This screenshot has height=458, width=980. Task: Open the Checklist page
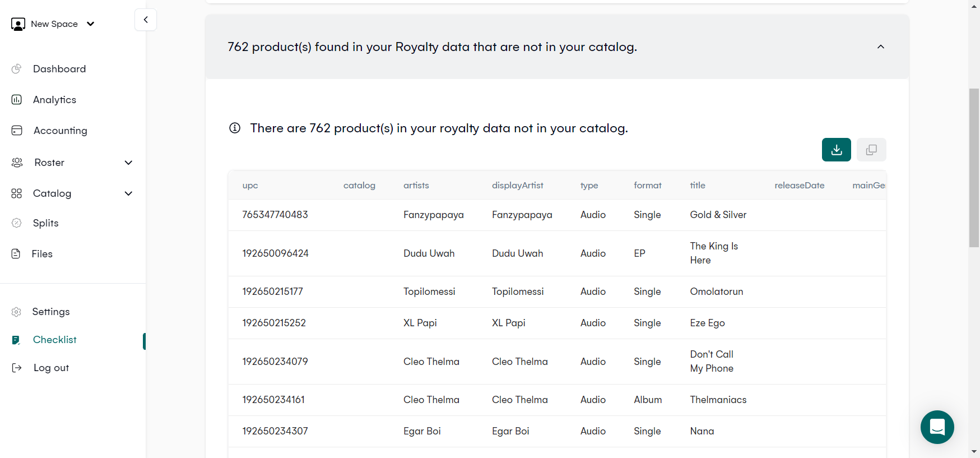coord(55,340)
